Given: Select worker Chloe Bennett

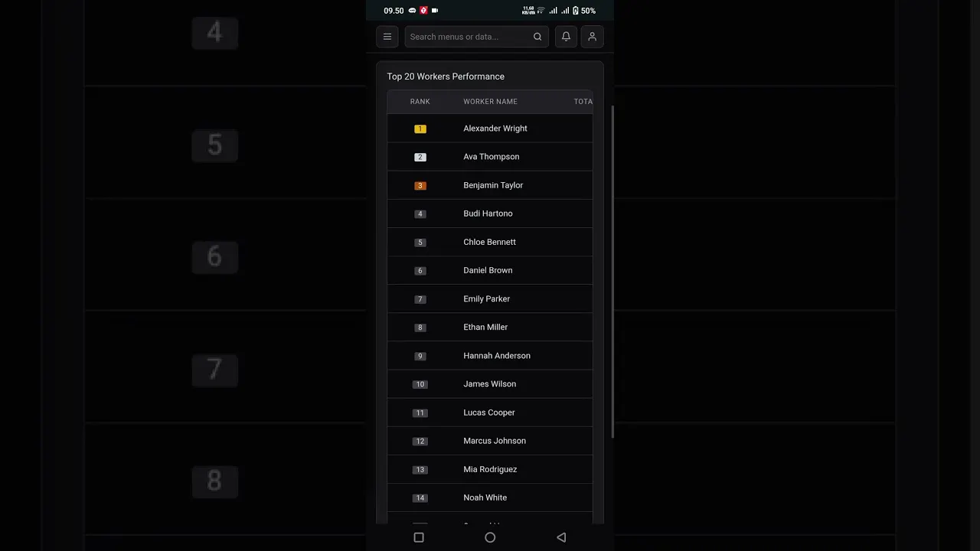Looking at the screenshot, I should coord(489,242).
